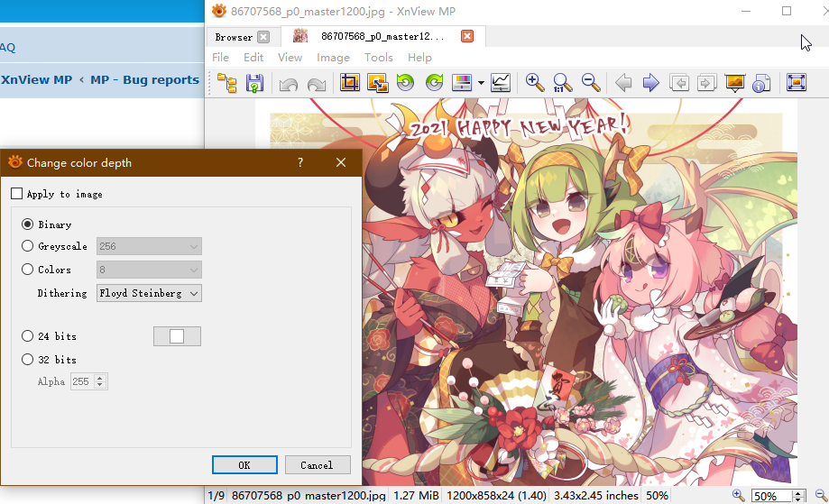This screenshot has height=504, width=829.
Task: Click the '1.27 MiB' file size text
Action: pyautogui.click(x=416, y=496)
